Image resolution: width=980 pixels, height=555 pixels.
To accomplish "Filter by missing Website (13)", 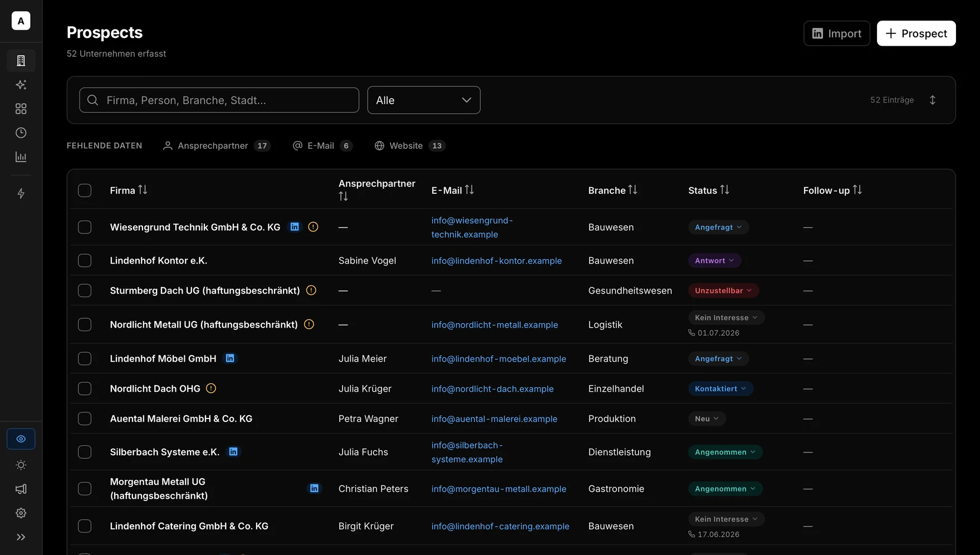I will [410, 145].
